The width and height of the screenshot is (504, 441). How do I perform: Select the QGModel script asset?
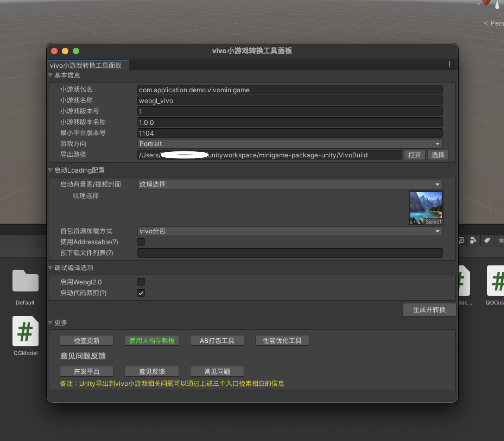click(25, 331)
